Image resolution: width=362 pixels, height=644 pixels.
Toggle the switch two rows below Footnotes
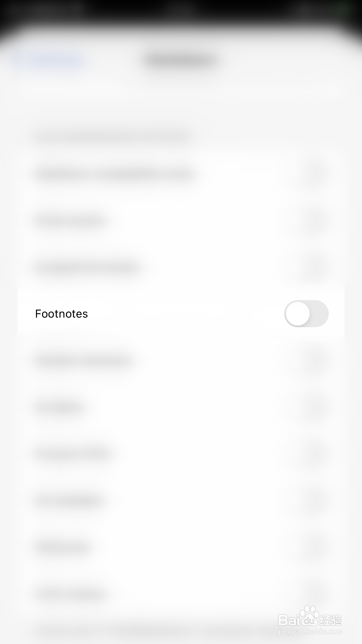tap(314, 407)
